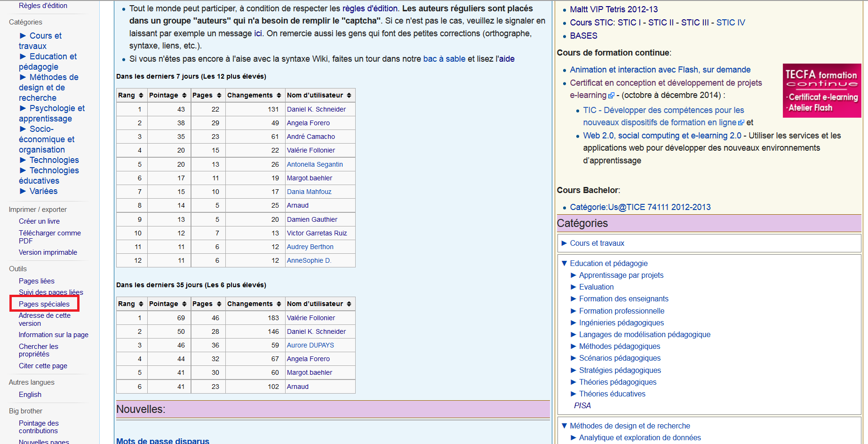Open Pages liées tool link

click(37, 281)
